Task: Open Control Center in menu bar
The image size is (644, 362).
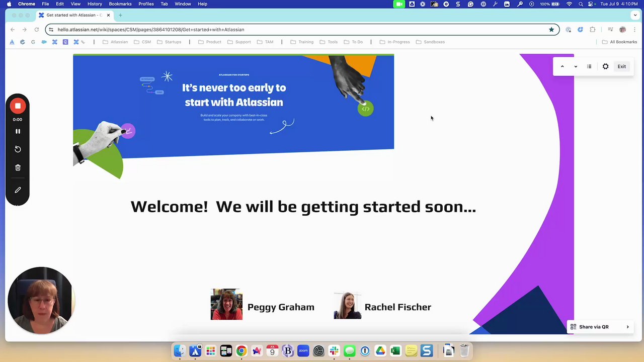Action: click(591, 4)
